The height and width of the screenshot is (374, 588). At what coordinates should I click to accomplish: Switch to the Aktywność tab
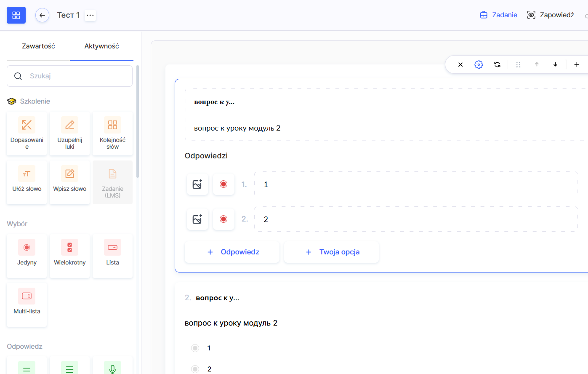[101, 46]
